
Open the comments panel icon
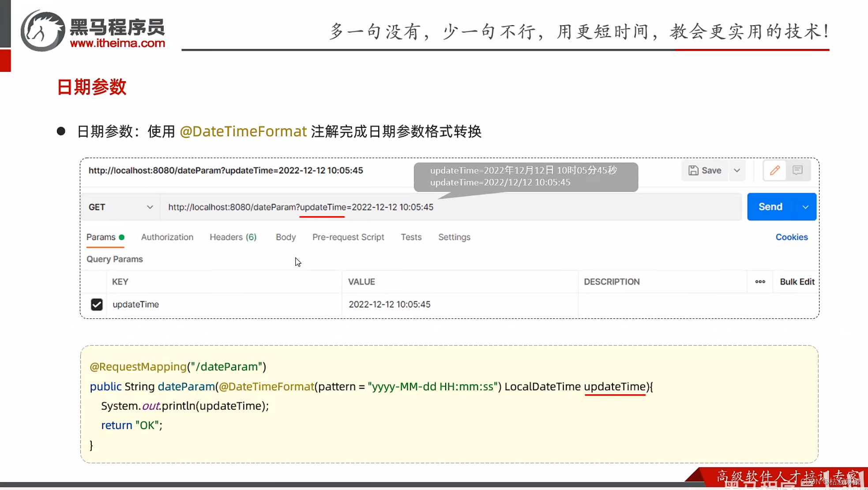[x=798, y=170]
